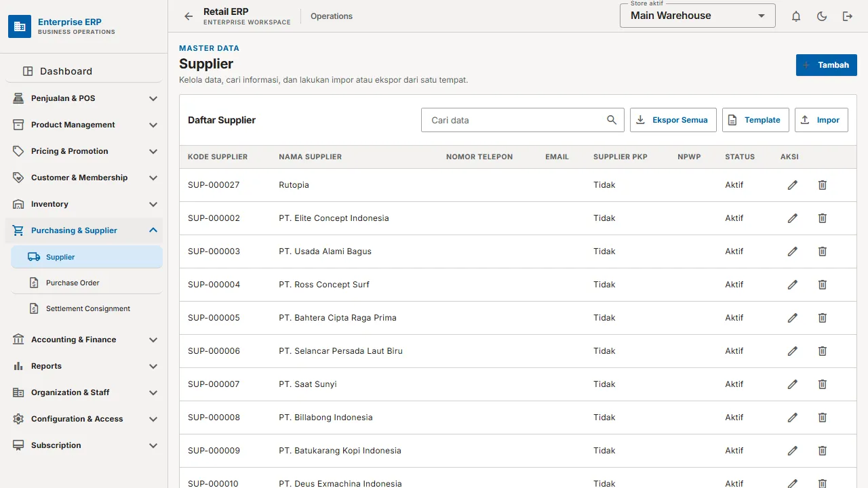The height and width of the screenshot is (488, 868).
Task: Delete PT. Billabong Indonesia supplier
Action: click(823, 418)
